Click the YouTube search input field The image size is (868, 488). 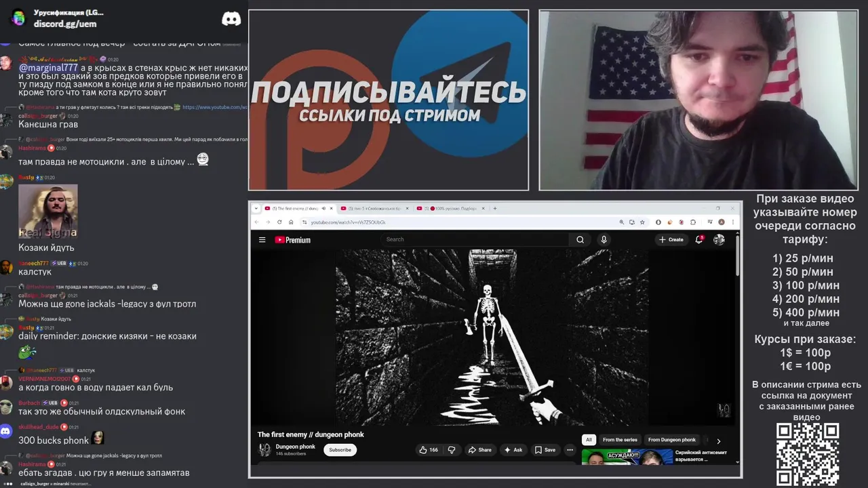point(475,239)
